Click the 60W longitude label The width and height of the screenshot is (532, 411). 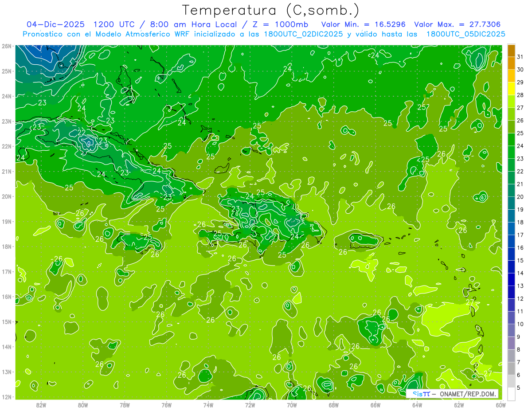coord(501,404)
